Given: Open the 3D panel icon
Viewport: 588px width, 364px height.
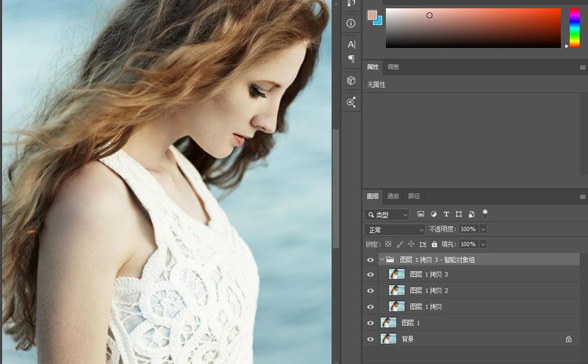Looking at the screenshot, I should tap(351, 80).
